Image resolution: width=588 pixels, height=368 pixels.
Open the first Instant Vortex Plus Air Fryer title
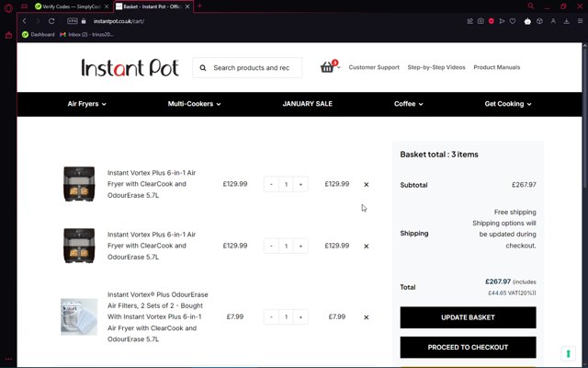(x=152, y=184)
